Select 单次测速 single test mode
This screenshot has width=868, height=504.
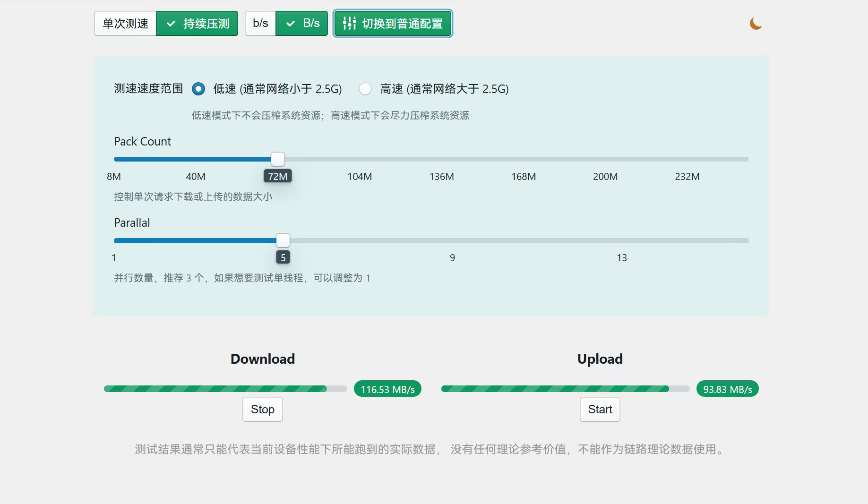click(x=125, y=24)
